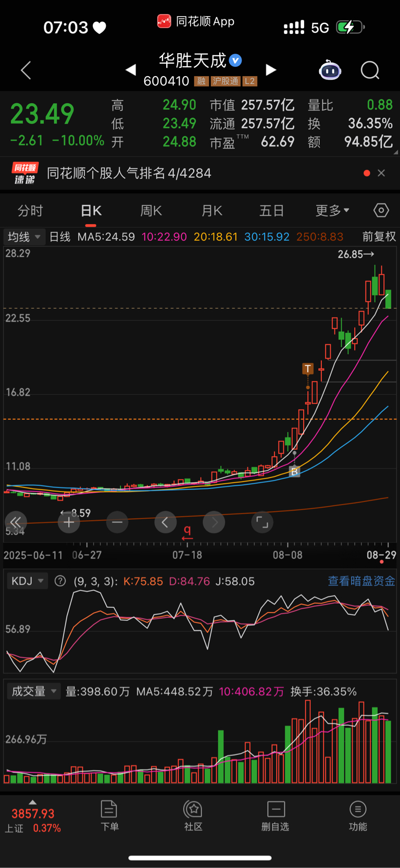
Task: Open the 均线 indicator dropdown
Action: [23, 237]
